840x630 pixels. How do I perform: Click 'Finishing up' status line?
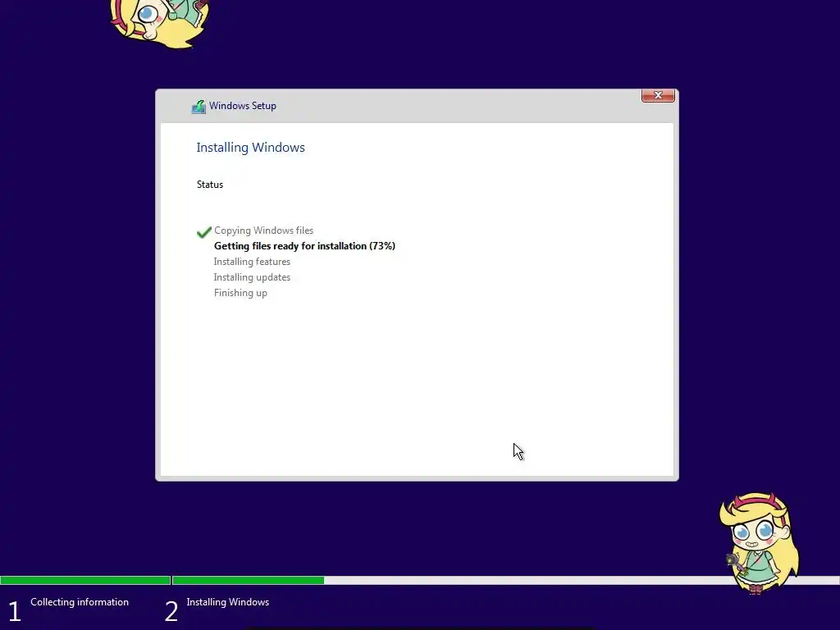(x=240, y=293)
